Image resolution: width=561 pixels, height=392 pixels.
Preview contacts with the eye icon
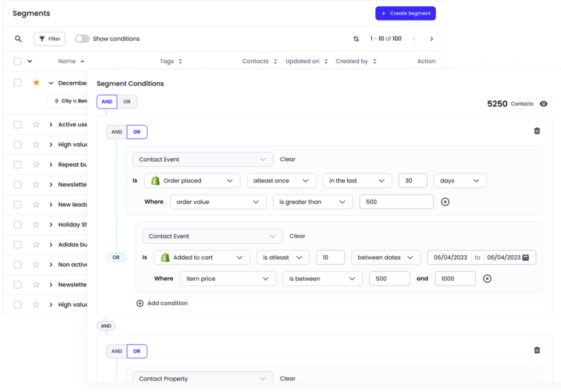pos(543,104)
